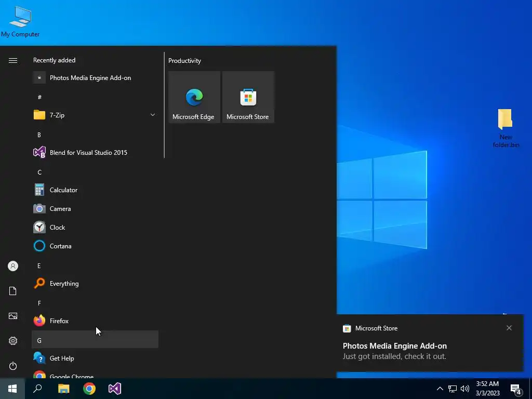
Task: Launch Google Chrome from the app list
Action: point(95,374)
